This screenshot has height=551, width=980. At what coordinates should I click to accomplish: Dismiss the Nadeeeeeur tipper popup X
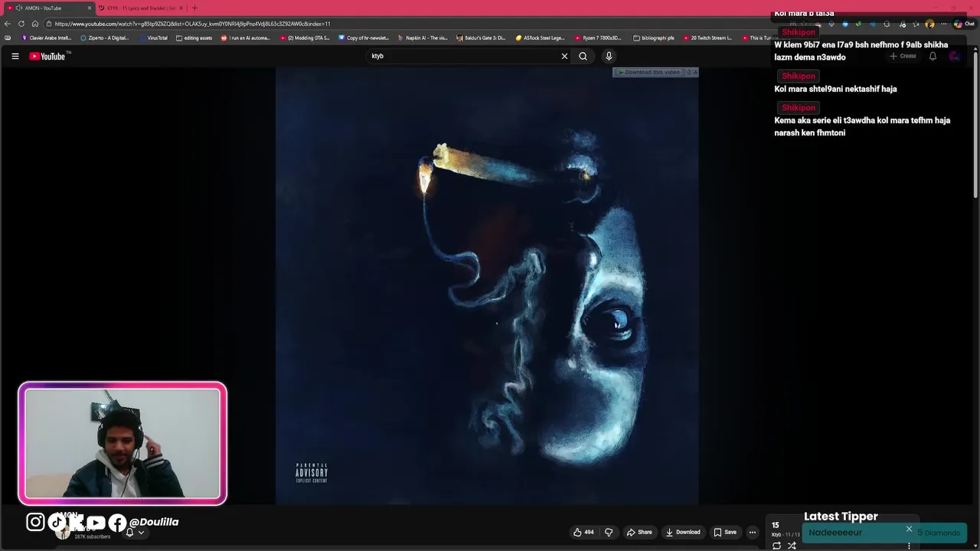909,529
